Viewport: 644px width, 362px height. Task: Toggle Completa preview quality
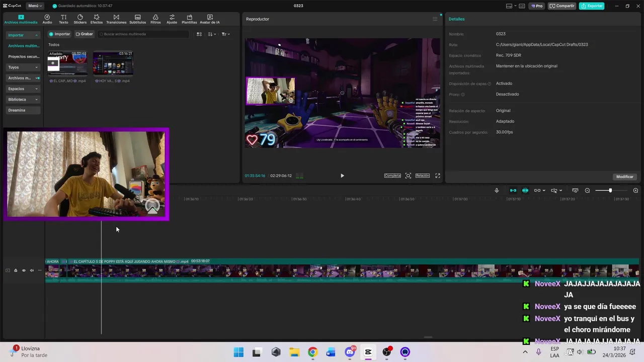pyautogui.click(x=392, y=175)
